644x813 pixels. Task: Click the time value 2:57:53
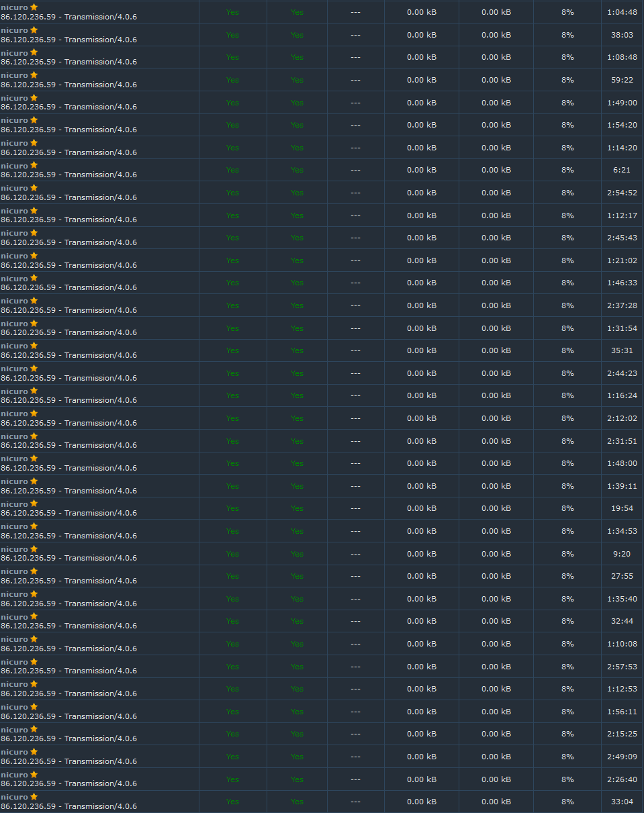[622, 667]
